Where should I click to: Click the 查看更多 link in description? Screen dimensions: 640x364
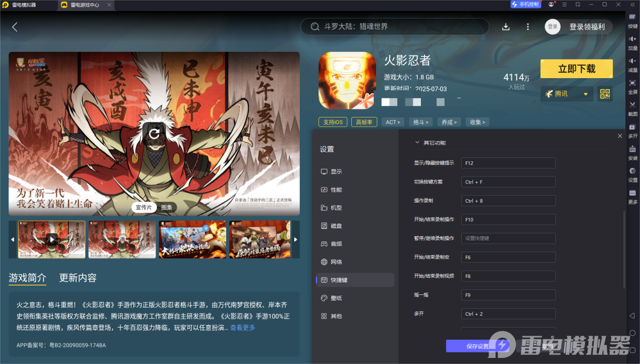[x=243, y=328]
